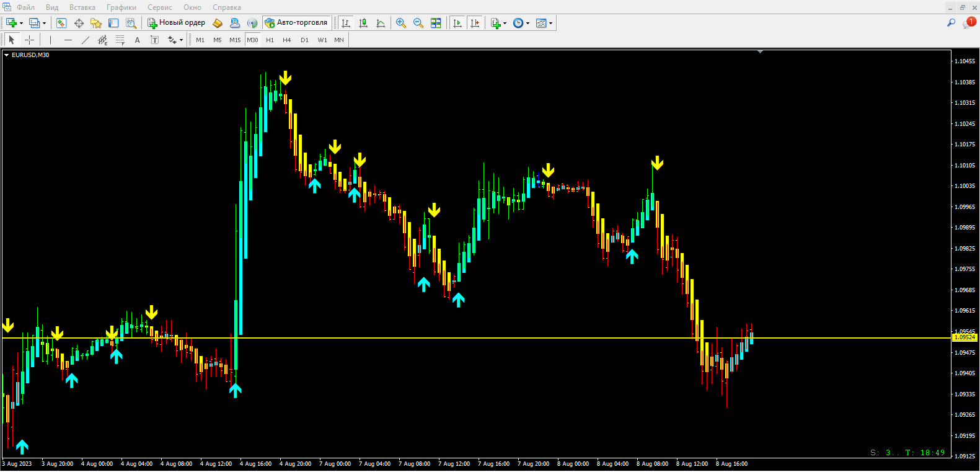Toggle chart shift from right edge
Screen dimensions: 980x472
475,23
